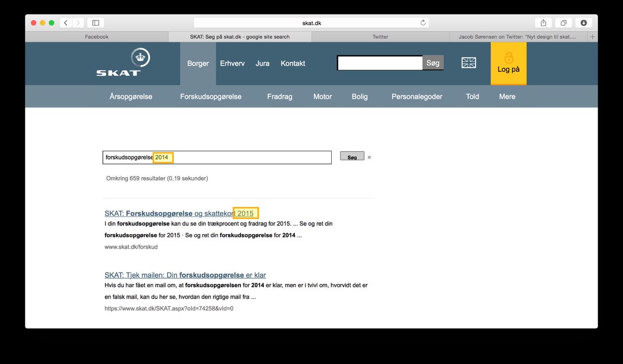
Task: Open the Jacob Sørensen on Twitter tab
Action: [x=518, y=37]
